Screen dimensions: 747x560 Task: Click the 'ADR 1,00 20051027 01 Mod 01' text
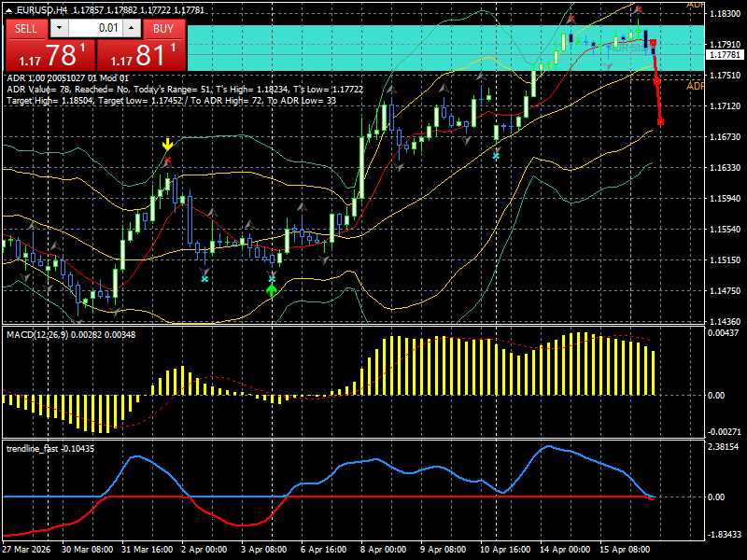[67, 78]
